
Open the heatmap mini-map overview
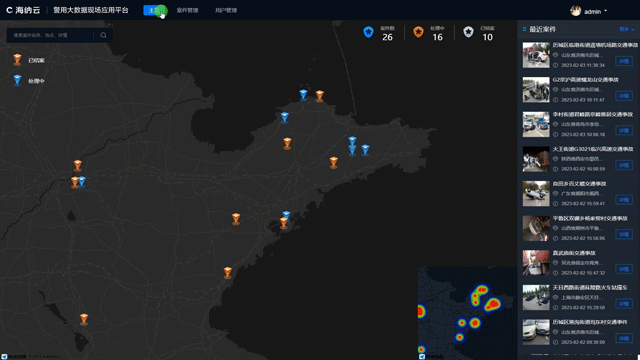[467, 313]
